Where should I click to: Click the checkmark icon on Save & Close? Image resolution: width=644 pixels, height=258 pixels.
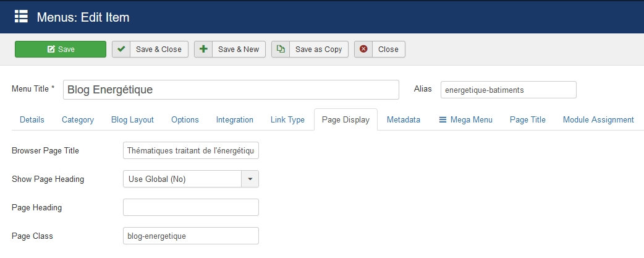pyautogui.click(x=121, y=49)
